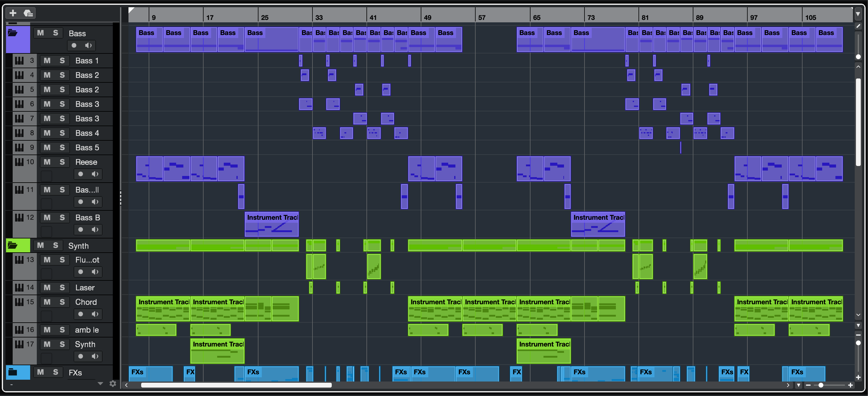
Task: Enable record on the Bass B track
Action: coord(81,230)
